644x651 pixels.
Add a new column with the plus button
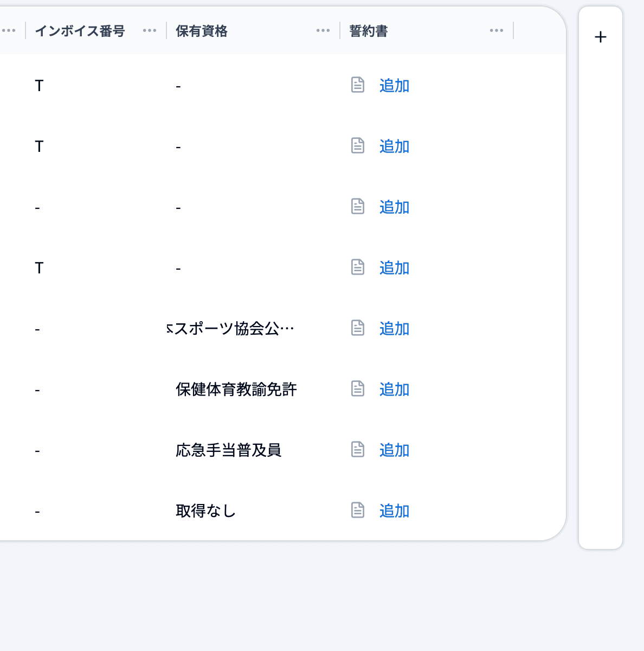601,37
